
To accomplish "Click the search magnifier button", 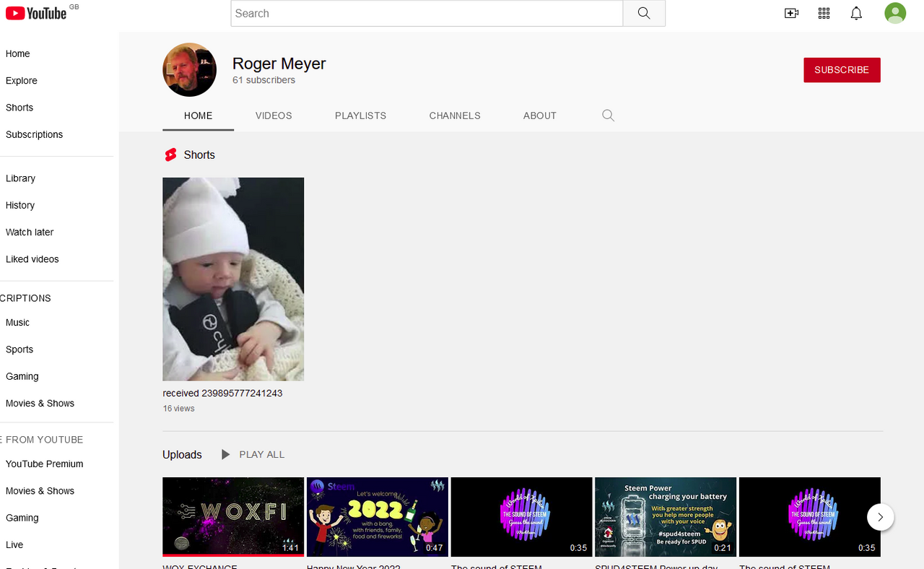I will pyautogui.click(x=644, y=13).
